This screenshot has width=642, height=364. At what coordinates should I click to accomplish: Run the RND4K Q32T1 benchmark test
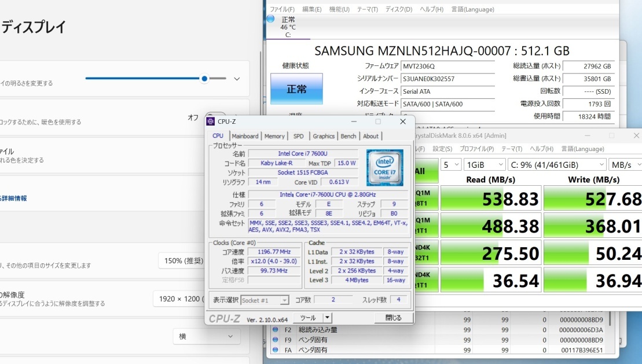426,253
